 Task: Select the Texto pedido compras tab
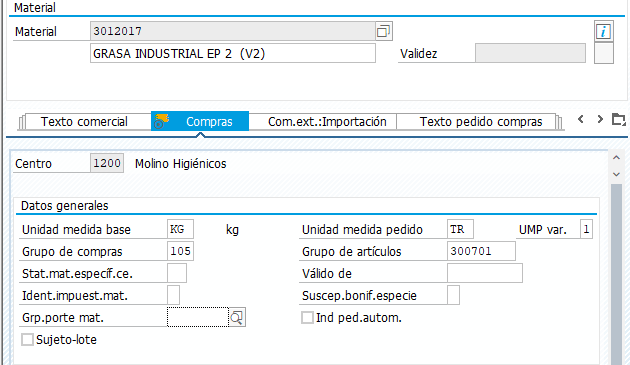pyautogui.click(x=481, y=122)
